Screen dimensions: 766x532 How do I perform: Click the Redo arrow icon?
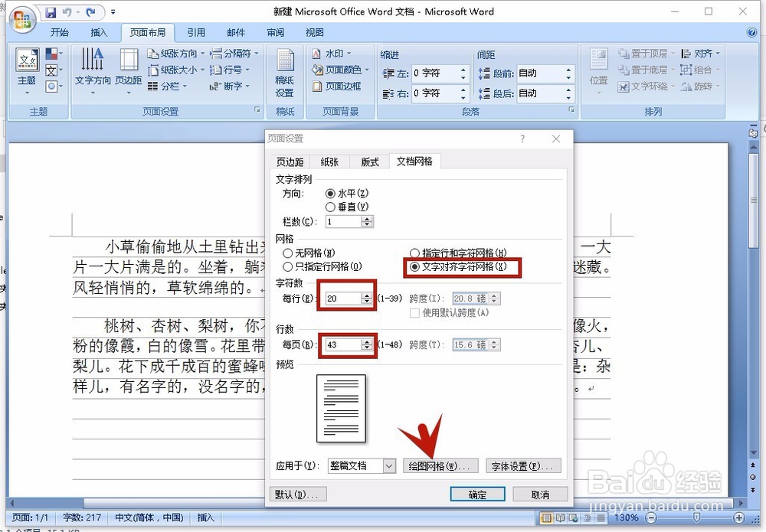90,12
